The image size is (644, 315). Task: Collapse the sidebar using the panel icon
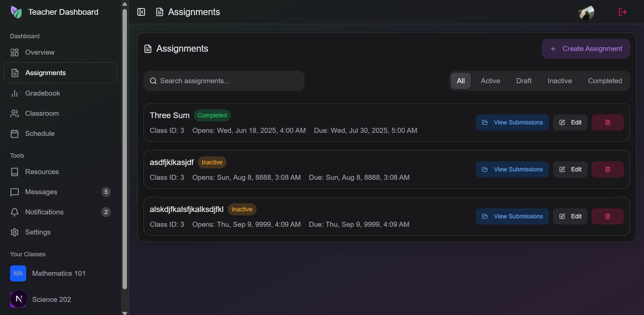pos(141,12)
